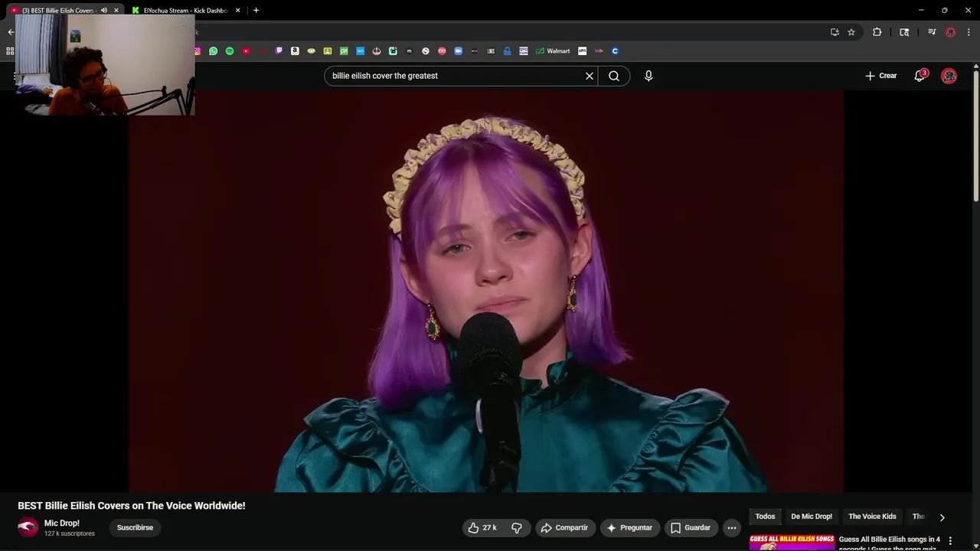
Task: Open the Twitch bookmark
Action: pyautogui.click(x=279, y=51)
